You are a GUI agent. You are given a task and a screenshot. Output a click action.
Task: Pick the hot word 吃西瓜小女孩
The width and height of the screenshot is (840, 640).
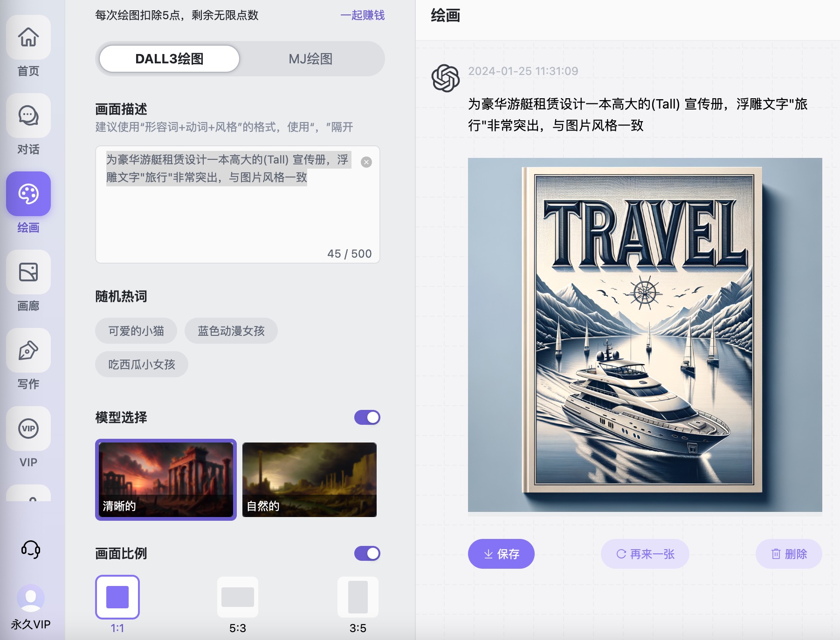tap(142, 364)
